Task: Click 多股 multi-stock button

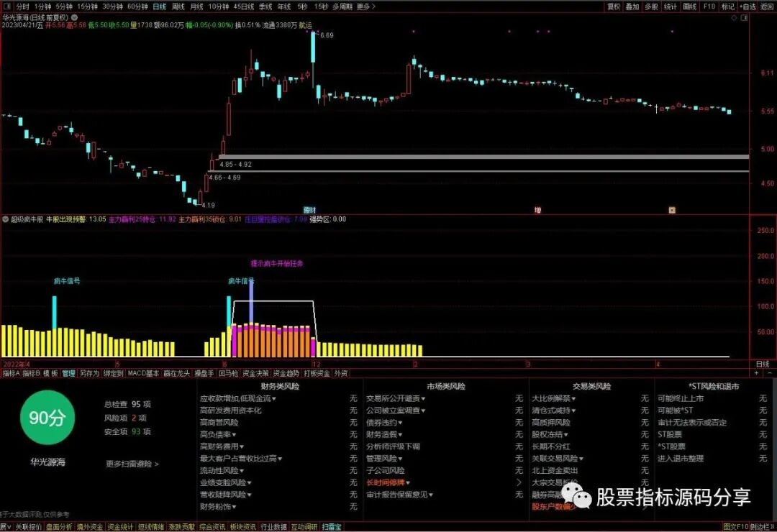Action: (651, 6)
